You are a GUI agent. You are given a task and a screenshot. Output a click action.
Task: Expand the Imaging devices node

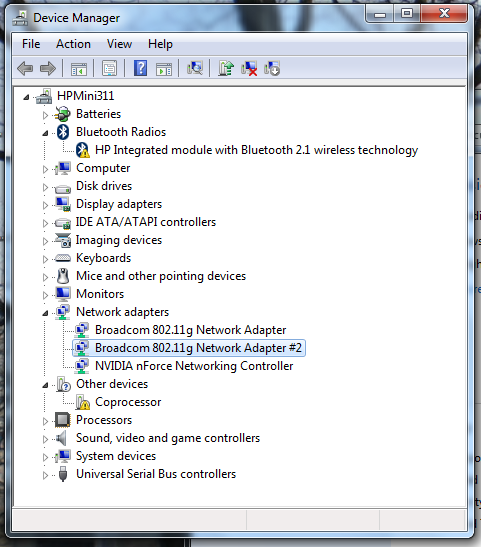point(45,241)
